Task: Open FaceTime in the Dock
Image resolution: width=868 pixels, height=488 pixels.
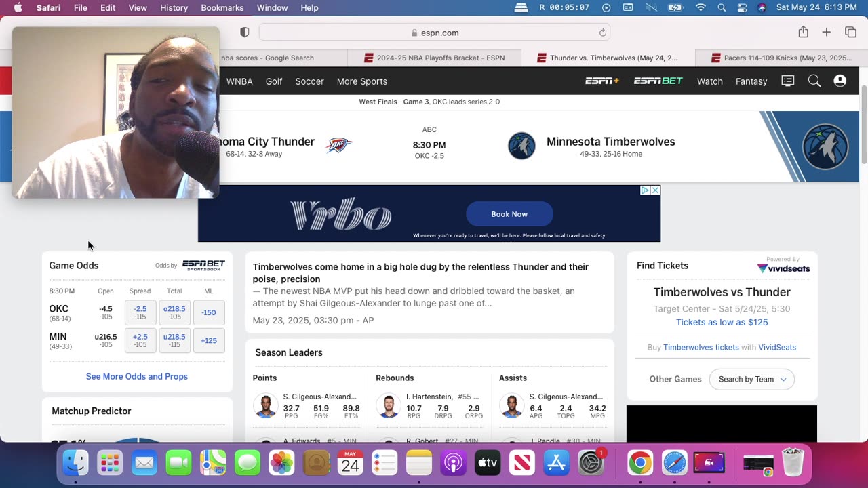Action: pos(178,464)
